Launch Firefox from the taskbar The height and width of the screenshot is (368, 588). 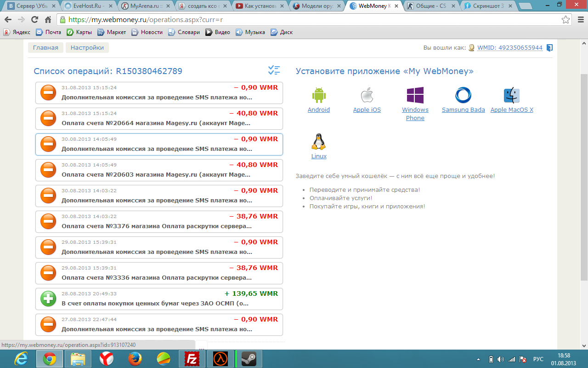pyautogui.click(x=135, y=359)
